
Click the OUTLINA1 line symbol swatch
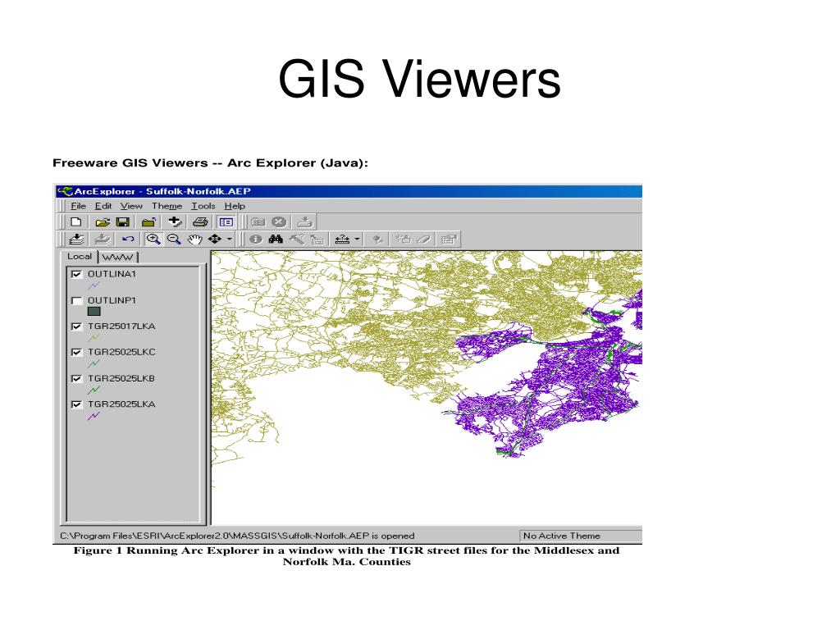(94, 285)
